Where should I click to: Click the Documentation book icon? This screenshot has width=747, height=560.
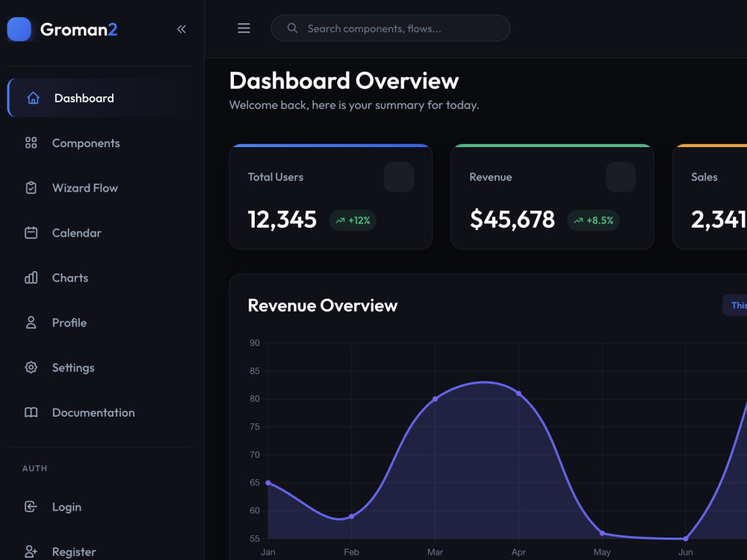tap(31, 412)
